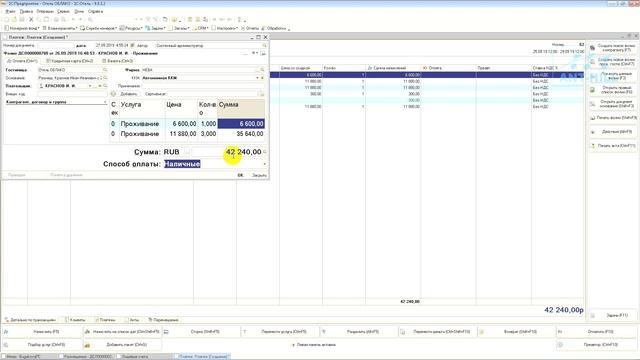640x360 pixels.
Task: Click into the Внеш. код input field
Action: coord(72,94)
